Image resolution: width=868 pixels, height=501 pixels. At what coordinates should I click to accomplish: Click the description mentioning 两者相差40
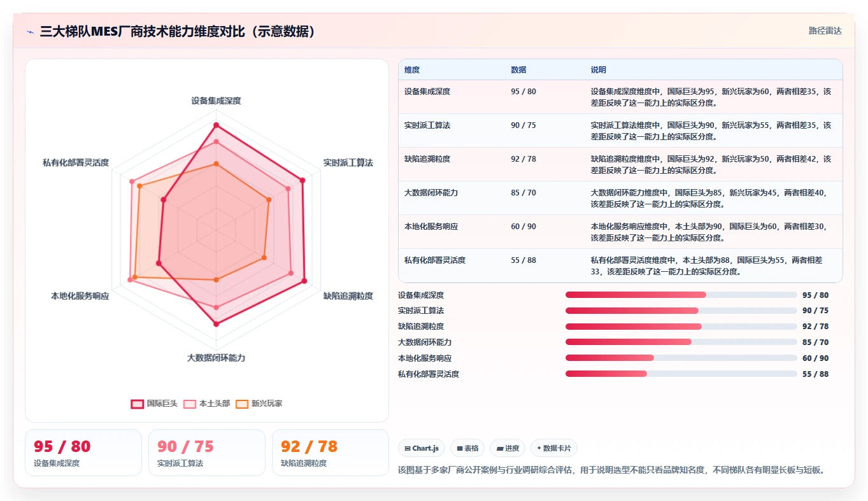(x=711, y=198)
